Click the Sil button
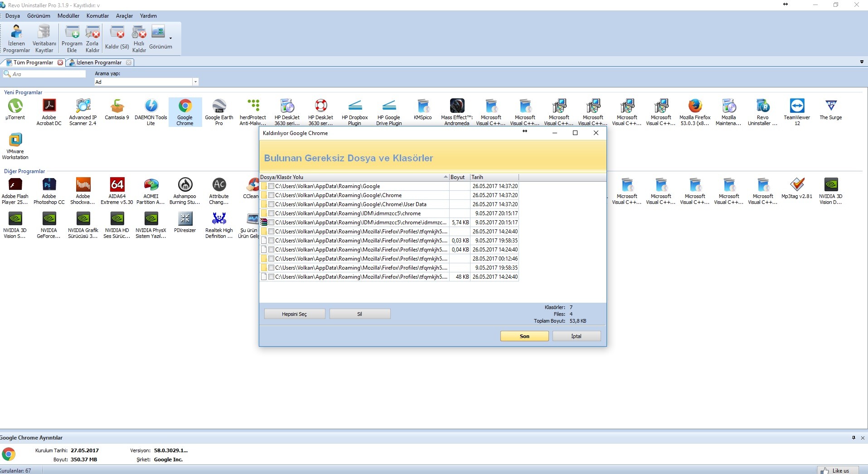The image size is (868, 474). click(x=360, y=314)
